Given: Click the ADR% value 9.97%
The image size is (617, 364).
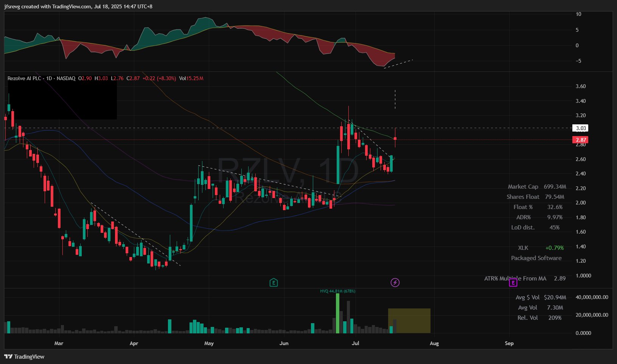Looking at the screenshot, I should pos(555,217).
